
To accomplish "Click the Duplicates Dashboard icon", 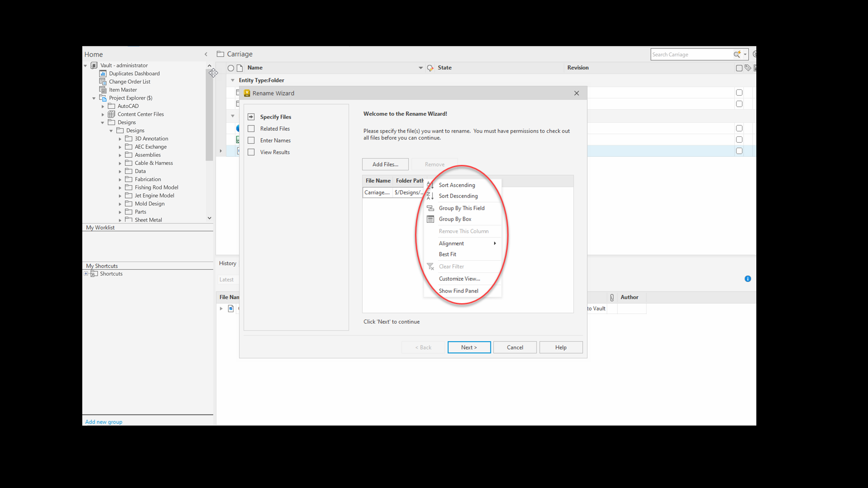I will (103, 74).
